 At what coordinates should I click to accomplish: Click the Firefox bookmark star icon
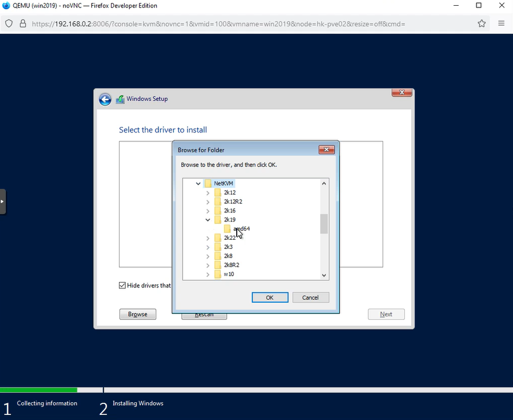pos(482,23)
